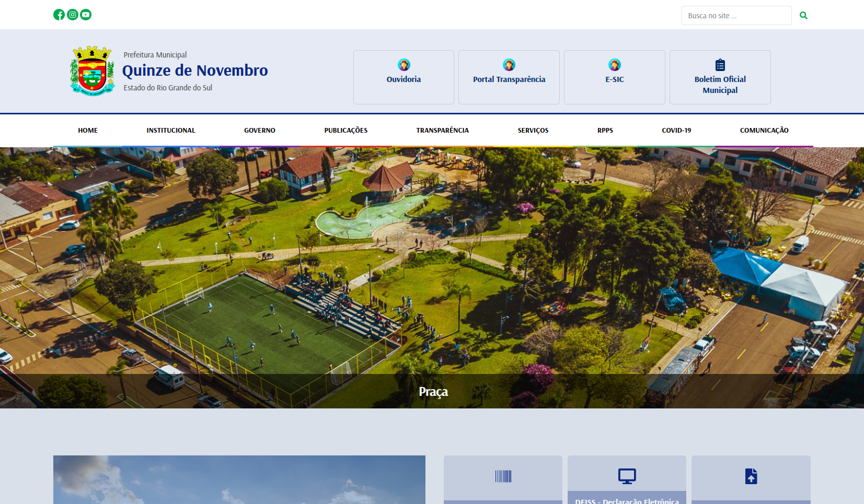Select the RPPS menu item
Viewport: 864px width, 504px height.
coord(605,131)
